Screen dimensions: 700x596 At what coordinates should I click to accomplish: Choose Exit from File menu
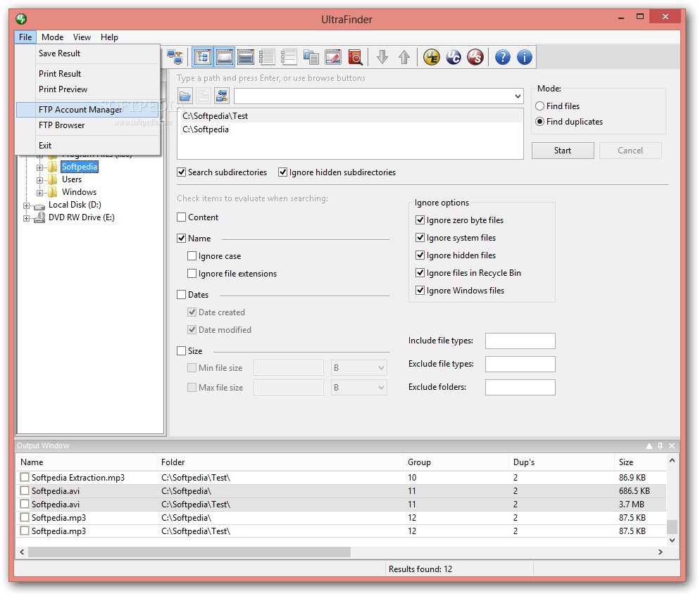pyautogui.click(x=88, y=146)
